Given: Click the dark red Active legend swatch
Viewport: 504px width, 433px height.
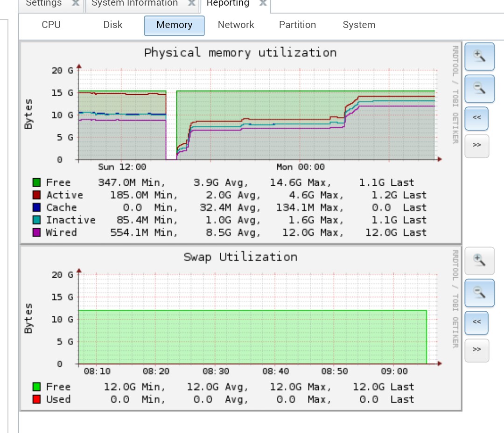Looking at the screenshot, I should coord(37,195).
